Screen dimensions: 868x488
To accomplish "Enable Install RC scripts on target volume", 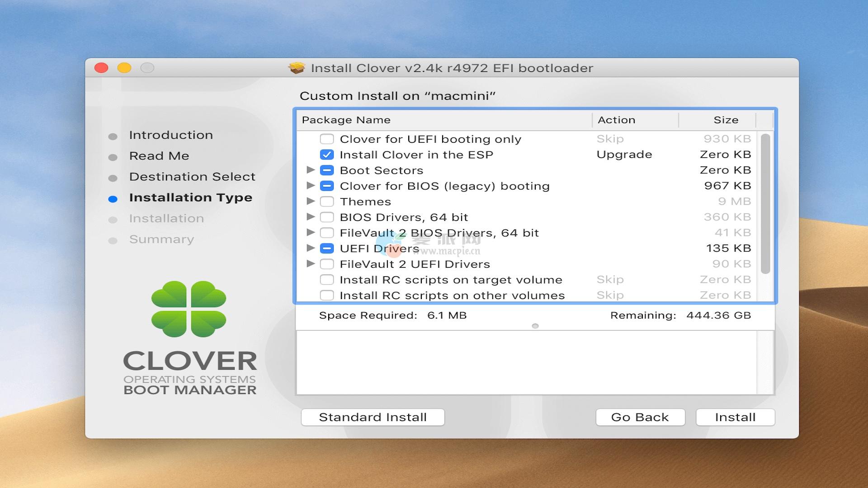I will click(327, 280).
